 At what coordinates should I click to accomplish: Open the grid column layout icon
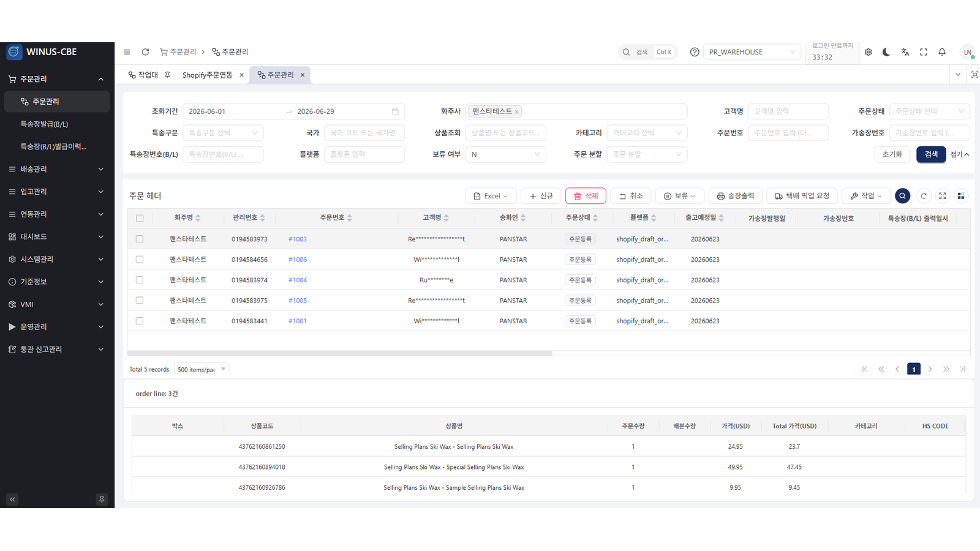point(961,196)
